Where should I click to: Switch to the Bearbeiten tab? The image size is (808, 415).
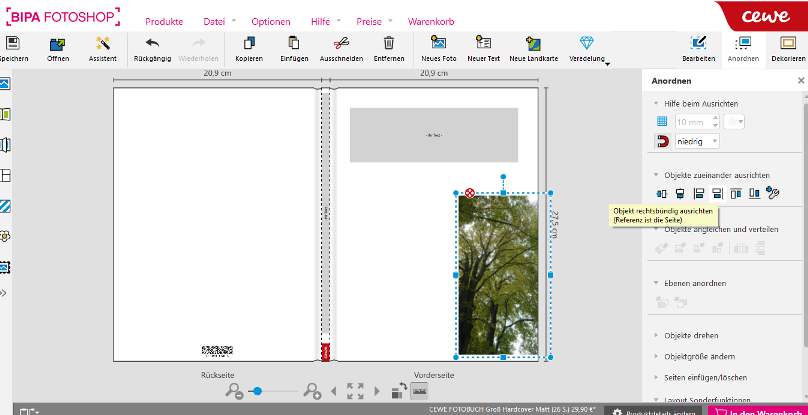point(699,49)
